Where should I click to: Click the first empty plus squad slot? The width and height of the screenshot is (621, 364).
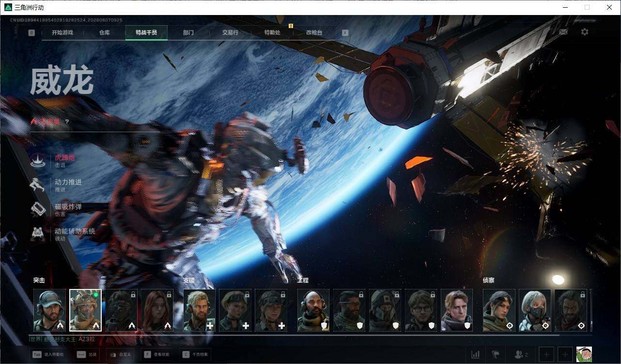546,355
